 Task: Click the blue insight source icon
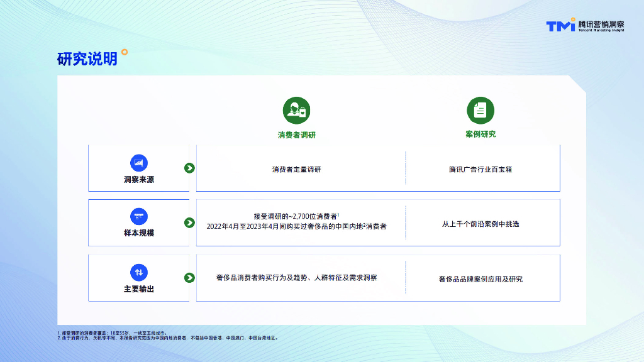139,163
